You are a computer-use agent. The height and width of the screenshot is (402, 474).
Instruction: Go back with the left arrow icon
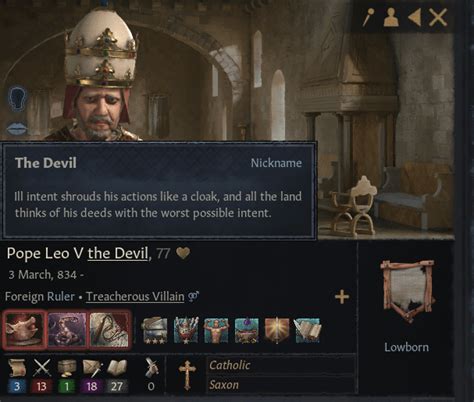415,17
